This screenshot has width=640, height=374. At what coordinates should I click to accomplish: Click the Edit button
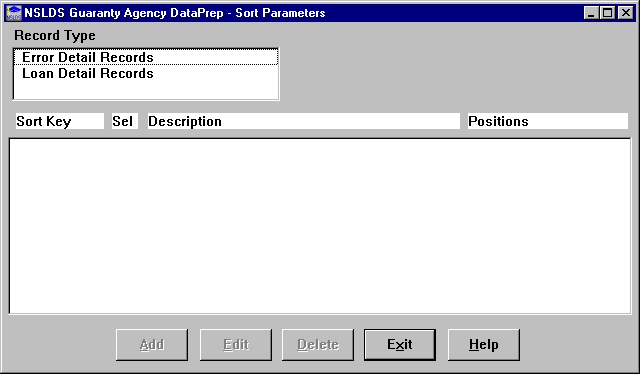[236, 345]
